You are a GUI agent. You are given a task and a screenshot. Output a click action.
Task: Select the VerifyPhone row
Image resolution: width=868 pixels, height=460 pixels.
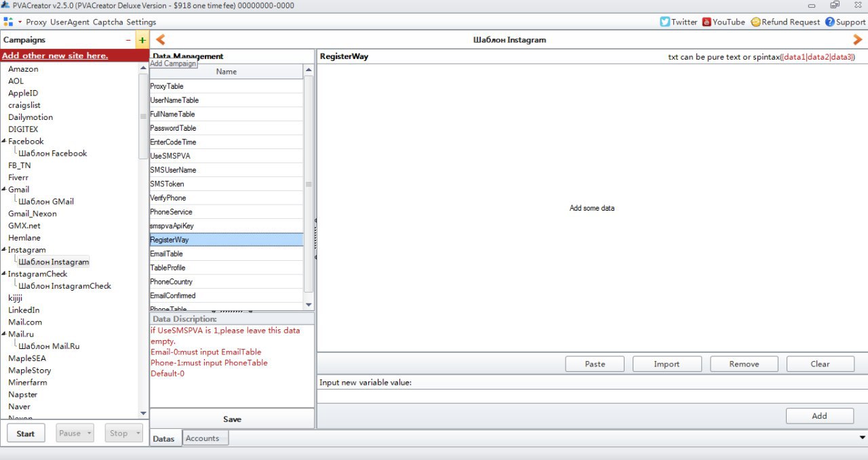coord(226,198)
